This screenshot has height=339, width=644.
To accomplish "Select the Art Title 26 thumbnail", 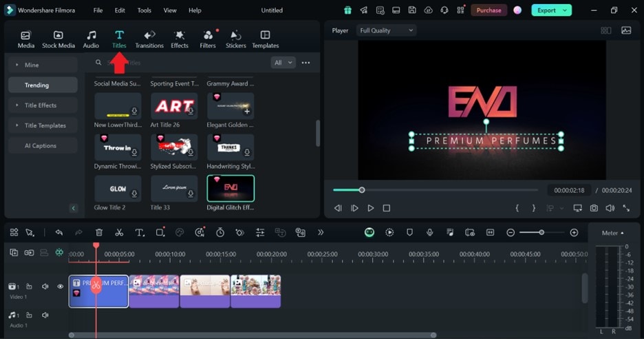I will (174, 106).
